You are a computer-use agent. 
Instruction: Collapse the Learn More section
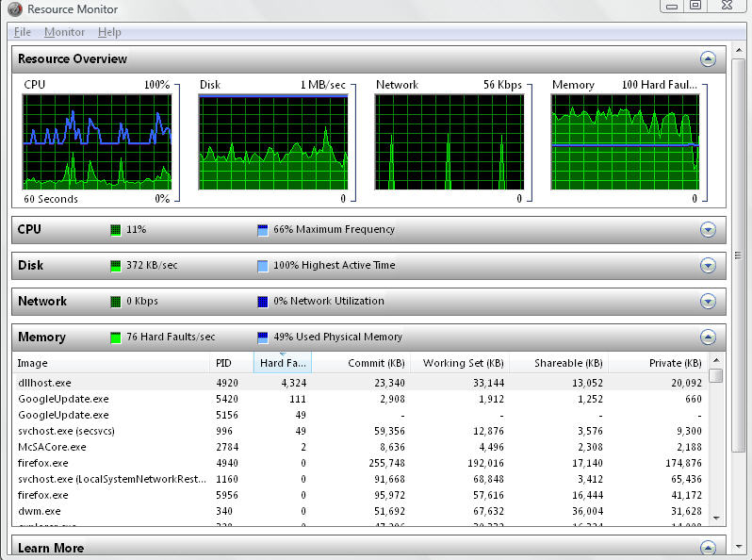pyautogui.click(x=708, y=547)
